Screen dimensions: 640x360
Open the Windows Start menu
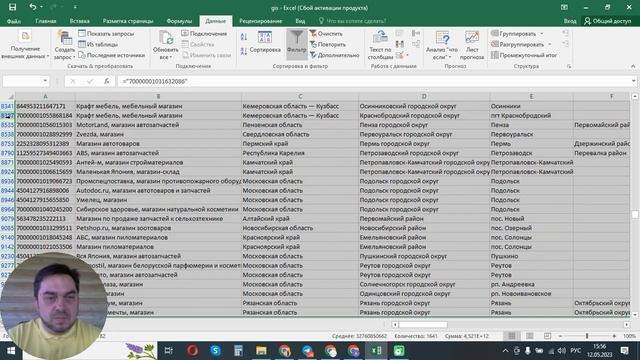[11, 351]
